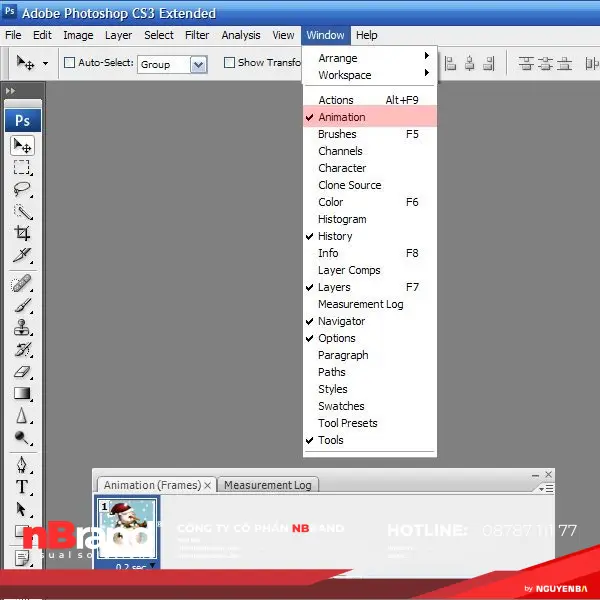Viewport: 600px width, 600px height.
Task: Choose Channels from the Window menu
Action: (x=370, y=151)
